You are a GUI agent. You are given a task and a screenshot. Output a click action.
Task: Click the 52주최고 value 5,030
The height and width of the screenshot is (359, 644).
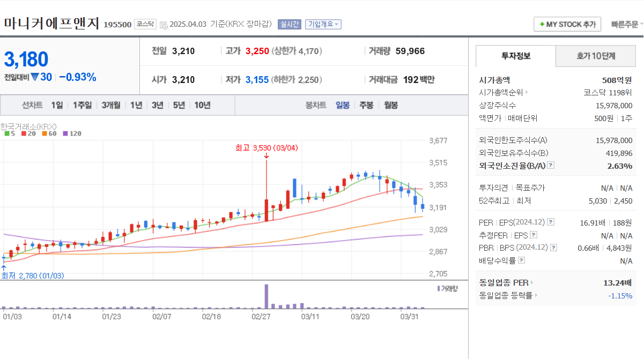coord(597,201)
